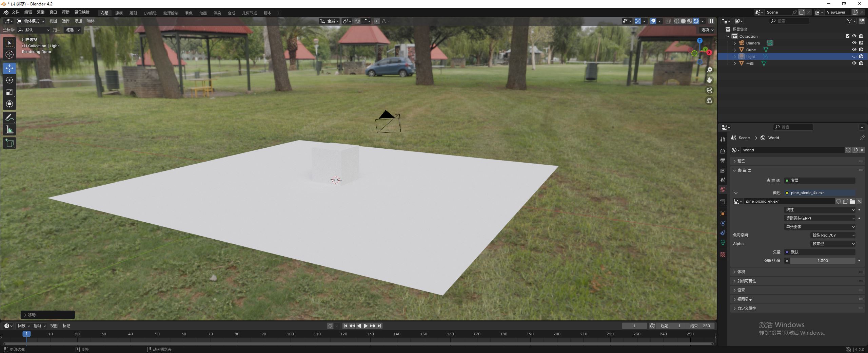Open the Render menu in top bar
The height and width of the screenshot is (353, 868).
click(41, 12)
